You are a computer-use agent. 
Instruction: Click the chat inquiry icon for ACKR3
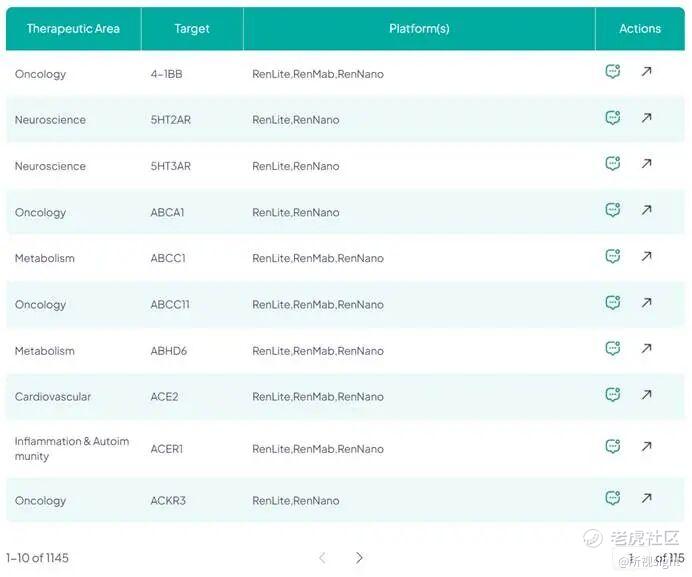613,498
